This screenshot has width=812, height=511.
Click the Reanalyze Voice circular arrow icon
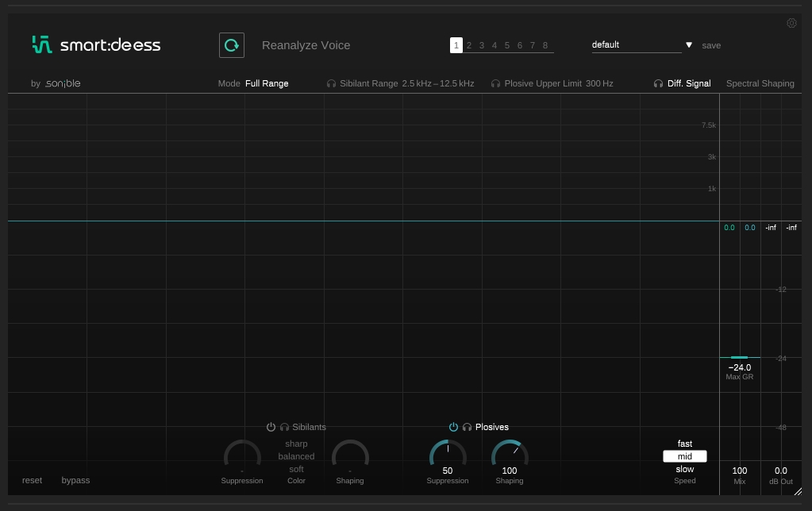(x=232, y=45)
